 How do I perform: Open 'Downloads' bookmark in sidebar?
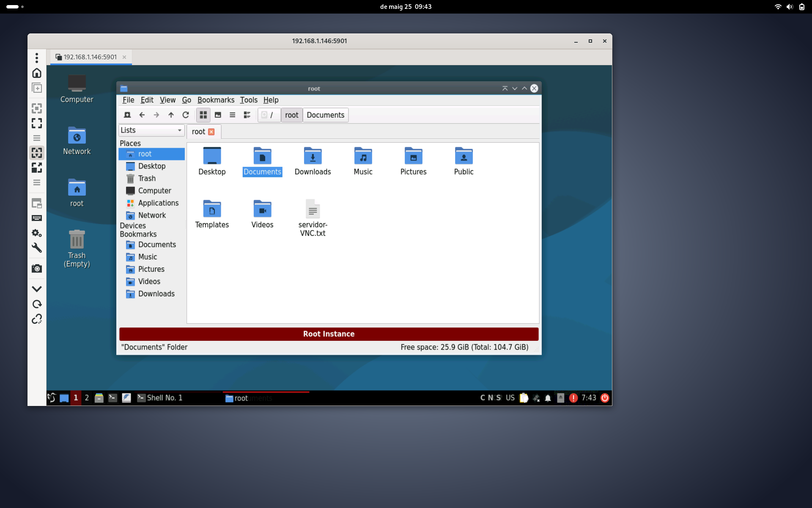point(151,293)
